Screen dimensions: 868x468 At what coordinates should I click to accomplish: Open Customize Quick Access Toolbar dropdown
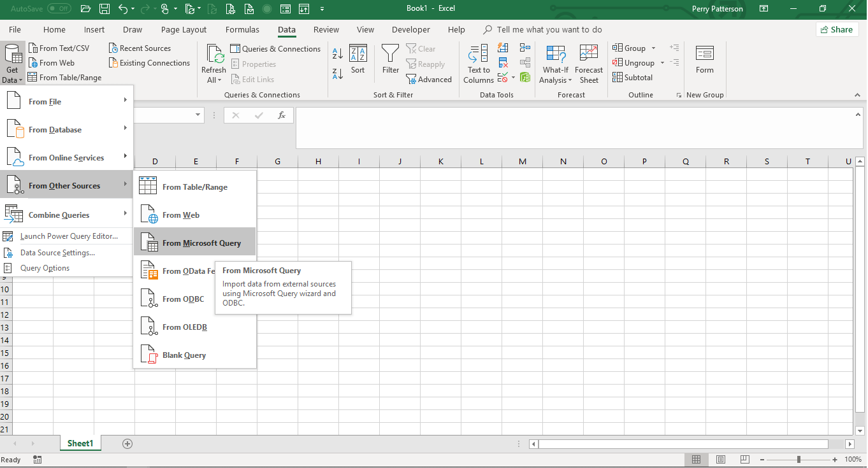[322, 9]
